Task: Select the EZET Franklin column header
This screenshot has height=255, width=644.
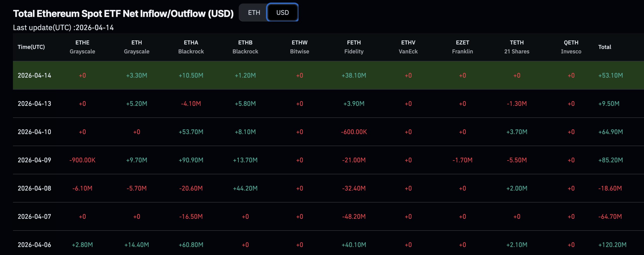Action: pyautogui.click(x=463, y=47)
